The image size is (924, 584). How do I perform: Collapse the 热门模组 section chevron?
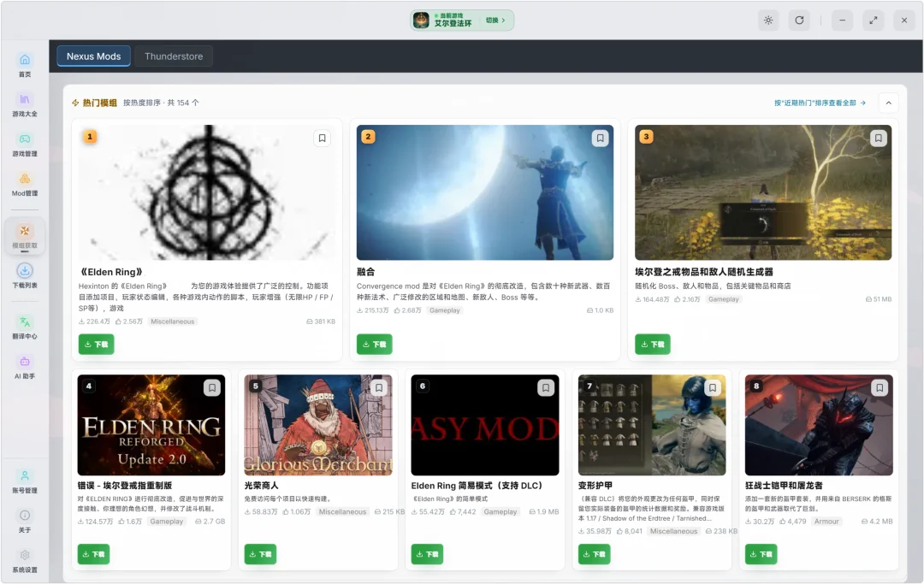pyautogui.click(x=889, y=103)
